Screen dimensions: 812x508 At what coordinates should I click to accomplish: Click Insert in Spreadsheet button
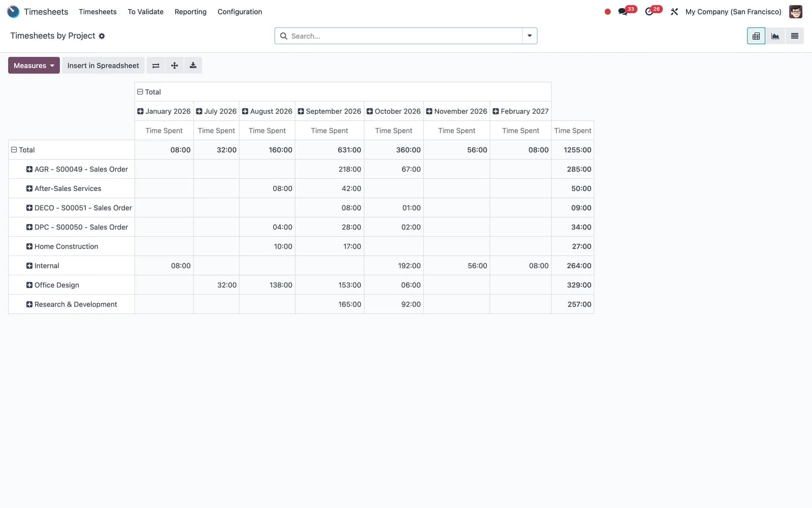coord(103,66)
